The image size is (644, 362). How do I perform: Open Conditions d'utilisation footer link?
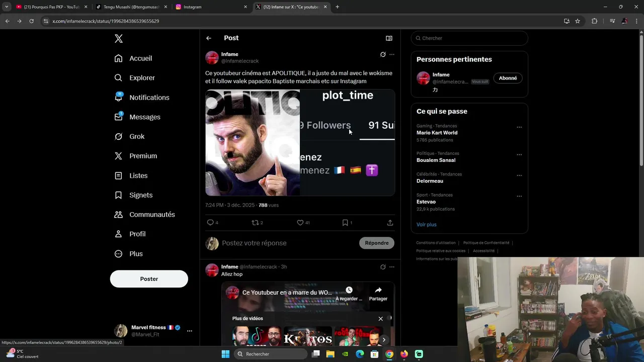pos(436,243)
